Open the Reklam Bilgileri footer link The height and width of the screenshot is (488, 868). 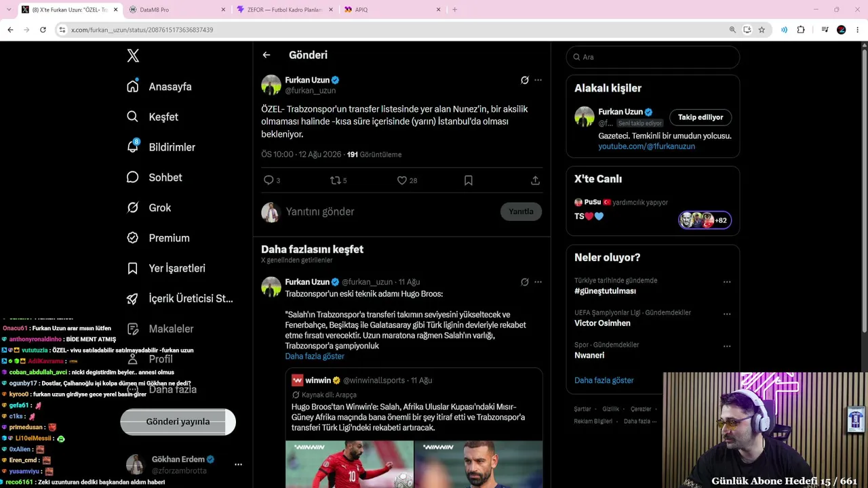click(x=593, y=422)
